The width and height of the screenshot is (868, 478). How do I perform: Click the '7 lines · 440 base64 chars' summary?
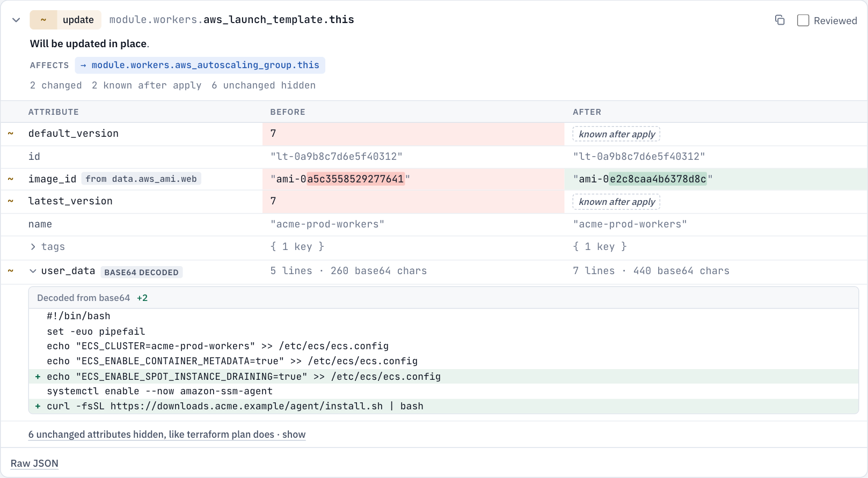pyautogui.click(x=651, y=271)
